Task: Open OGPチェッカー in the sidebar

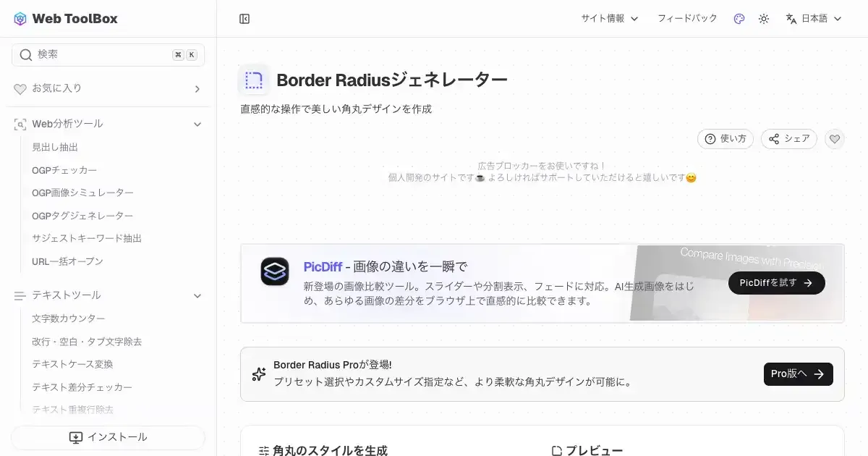Action: pos(64,170)
